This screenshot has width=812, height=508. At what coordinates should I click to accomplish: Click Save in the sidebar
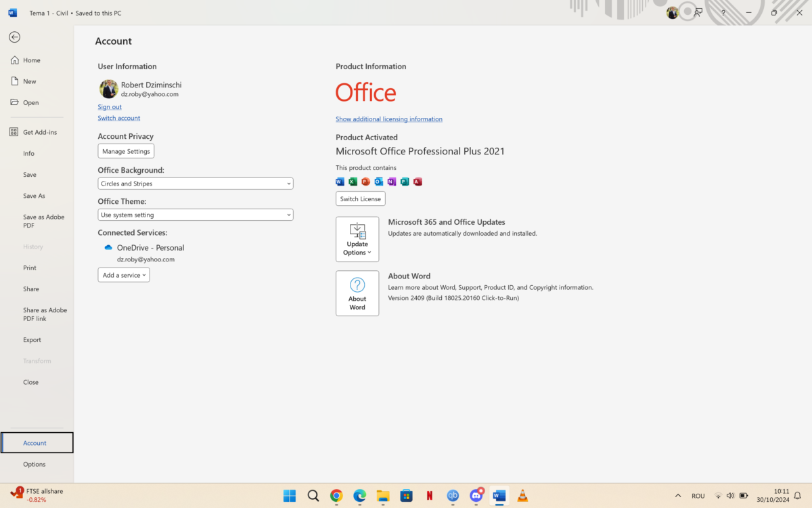37,174
